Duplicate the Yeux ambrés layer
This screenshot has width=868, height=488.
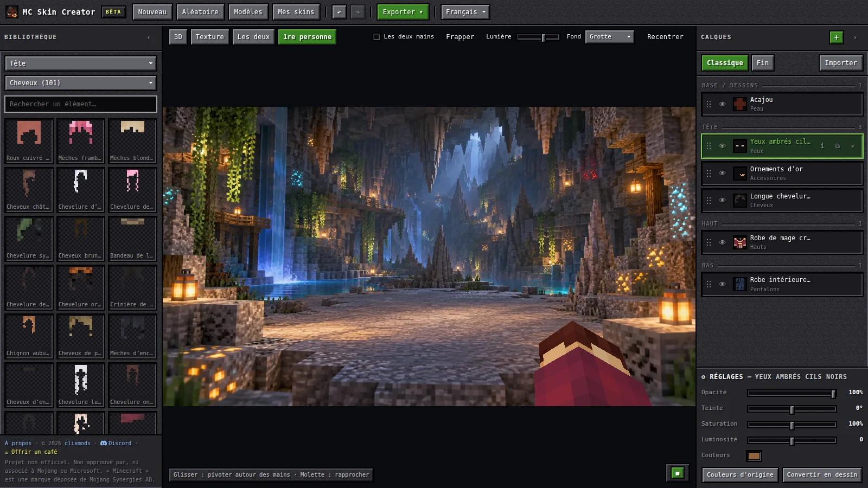838,146
